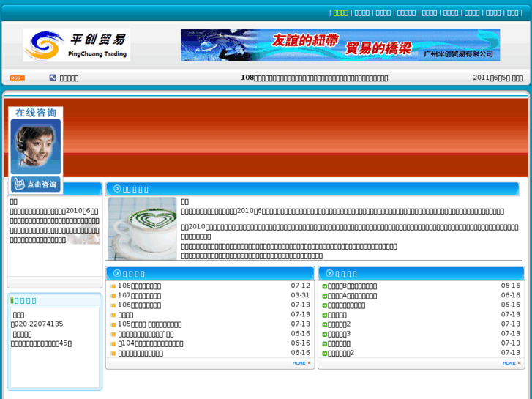Click orange bullet icon beside the 106 item
532x399 pixels.
coord(113,305)
